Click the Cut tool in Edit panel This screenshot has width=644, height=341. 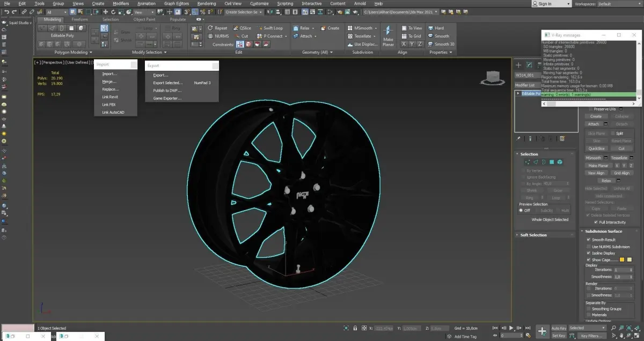[241, 36]
